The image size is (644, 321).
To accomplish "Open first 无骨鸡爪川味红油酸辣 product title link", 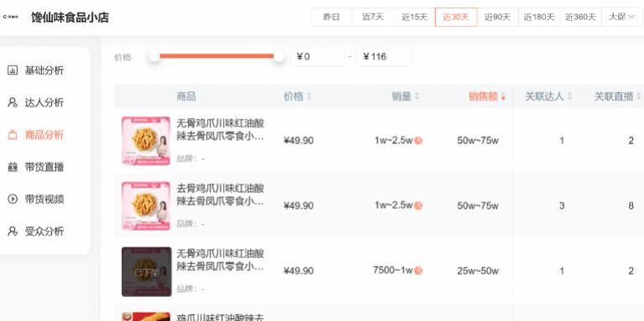I will (221, 130).
